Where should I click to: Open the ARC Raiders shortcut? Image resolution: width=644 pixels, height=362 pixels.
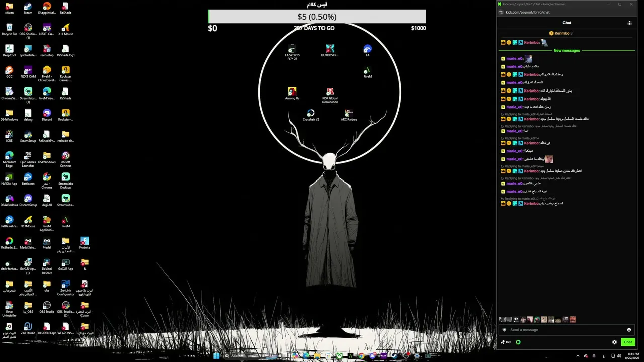pos(349,115)
